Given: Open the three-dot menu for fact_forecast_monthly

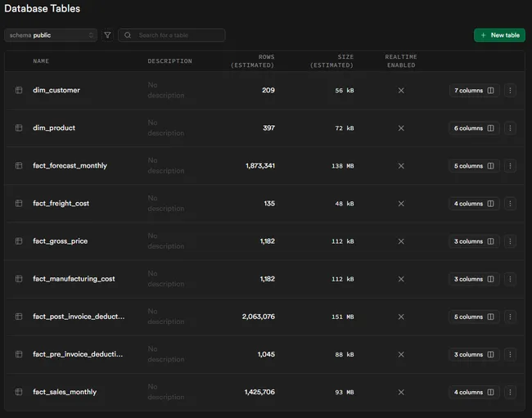Looking at the screenshot, I should (510, 166).
